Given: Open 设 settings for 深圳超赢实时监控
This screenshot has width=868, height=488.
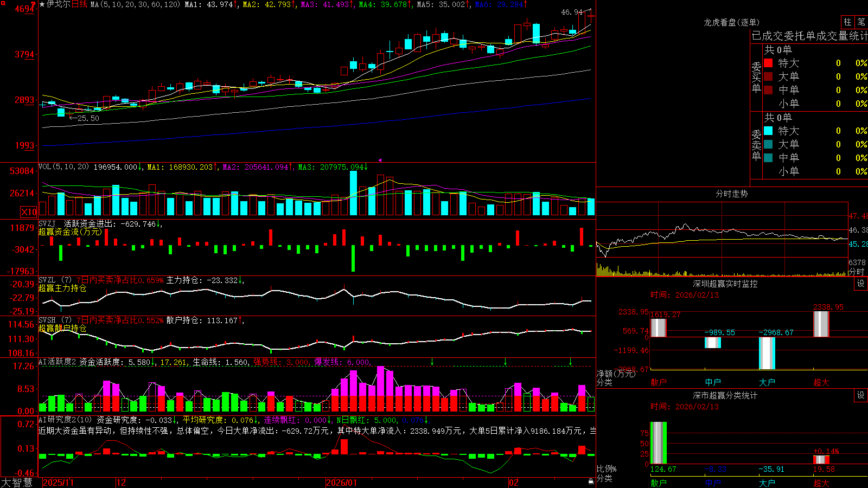Looking at the screenshot, I should [861, 284].
